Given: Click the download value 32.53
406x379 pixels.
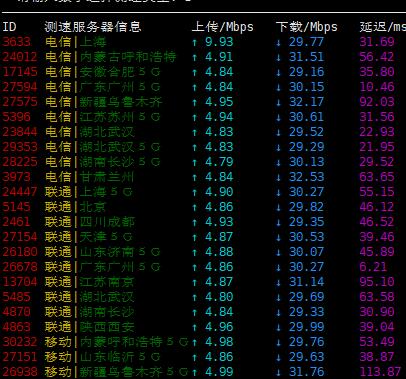Looking at the screenshot, I should pos(306,177).
